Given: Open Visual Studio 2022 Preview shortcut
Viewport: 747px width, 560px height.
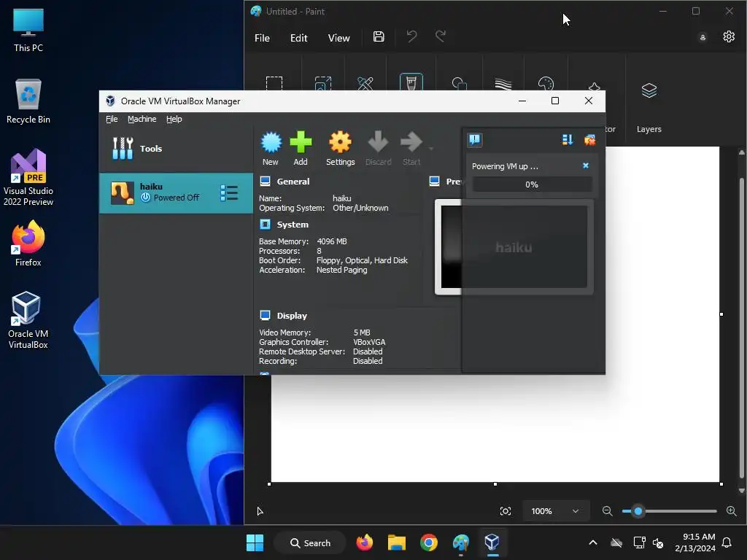Looking at the screenshot, I should [28, 177].
